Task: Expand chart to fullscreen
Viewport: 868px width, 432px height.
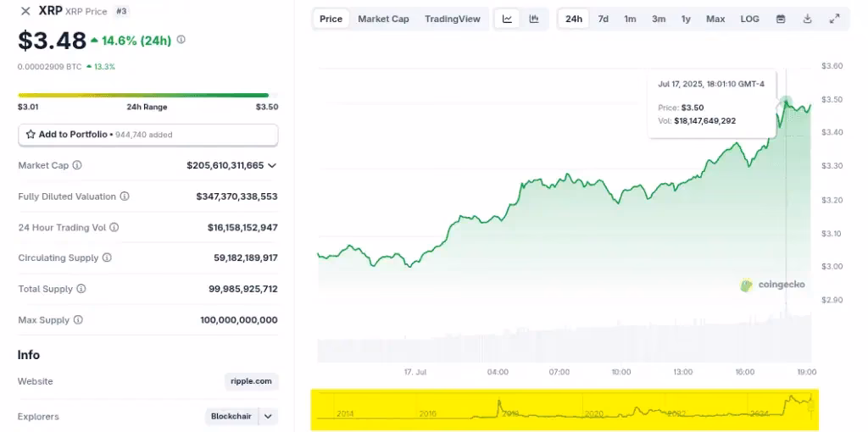Action: pos(834,19)
